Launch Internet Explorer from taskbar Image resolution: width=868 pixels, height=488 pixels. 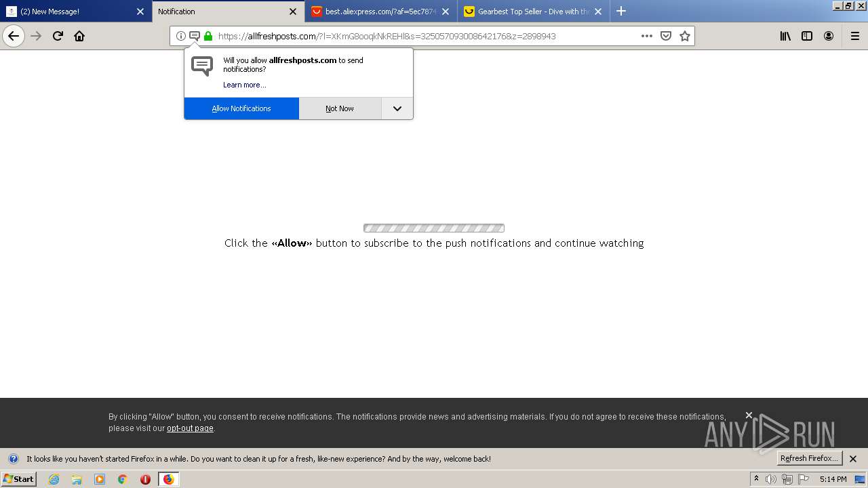pyautogui.click(x=54, y=479)
